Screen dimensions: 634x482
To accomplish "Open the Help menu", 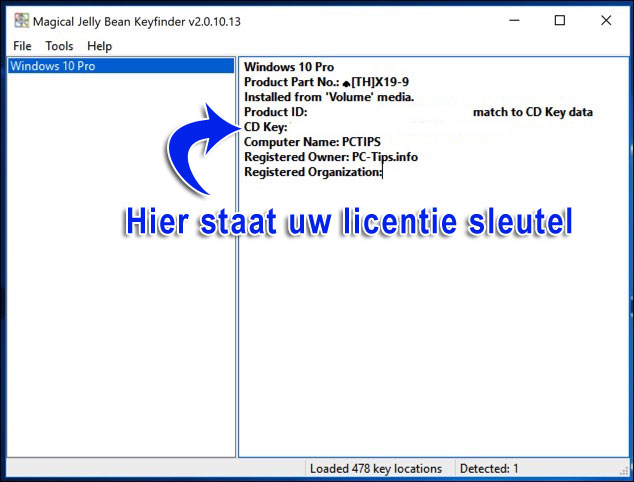I will tap(99, 46).
